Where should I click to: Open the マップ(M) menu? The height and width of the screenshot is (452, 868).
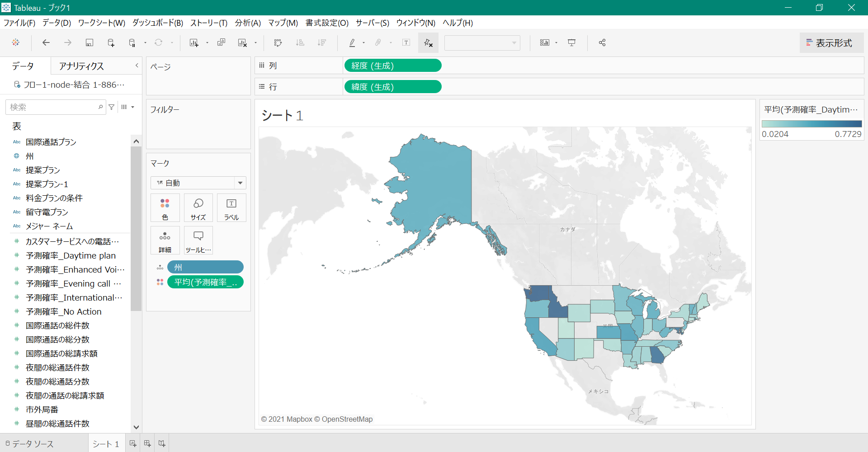(283, 23)
